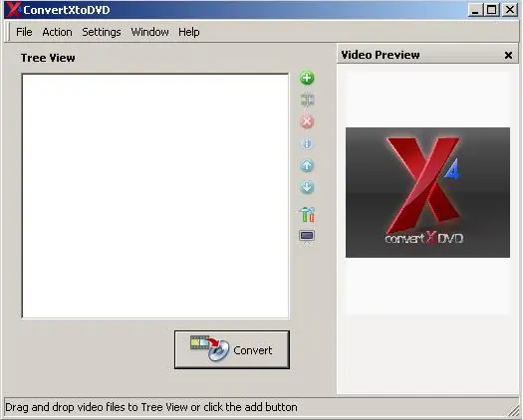This screenshot has width=523, height=420.
Task: Maximize the ConvertXtoDVD window
Action: pos(492,10)
